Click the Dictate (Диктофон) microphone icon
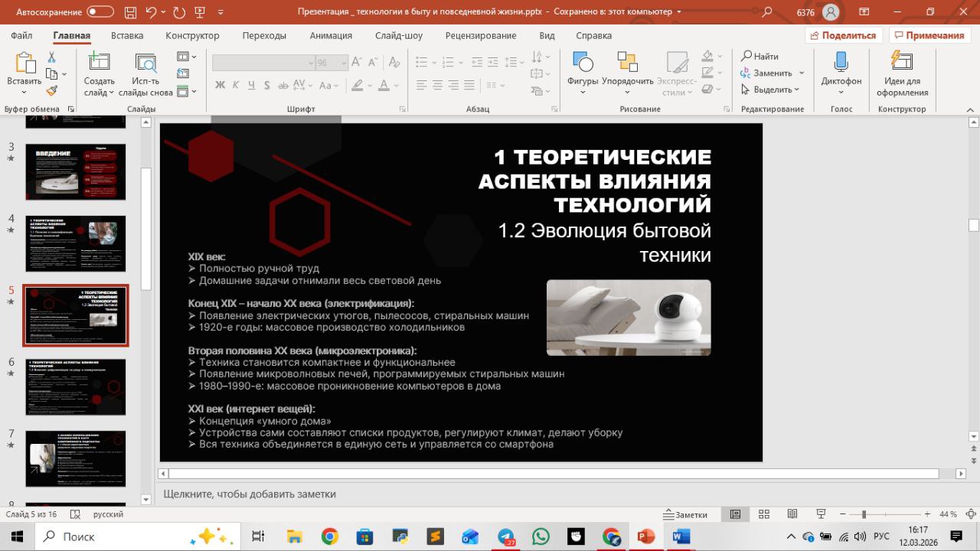Viewport: 980px width, 551px height. [x=841, y=63]
